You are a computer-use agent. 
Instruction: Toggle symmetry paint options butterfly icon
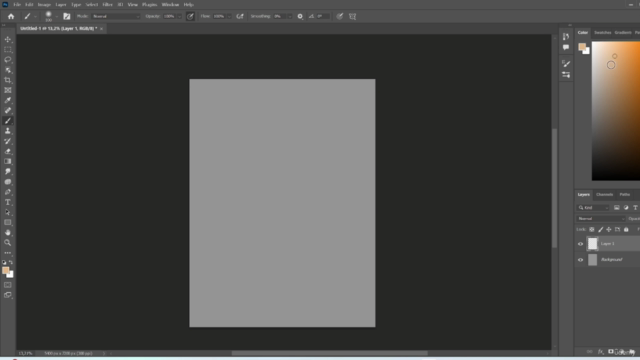click(x=353, y=16)
